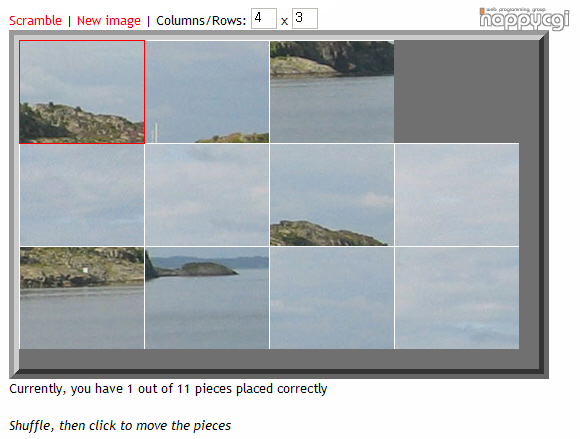Click the empty gray slot in the top row
580x439 pixels.
pyautogui.click(x=456, y=92)
